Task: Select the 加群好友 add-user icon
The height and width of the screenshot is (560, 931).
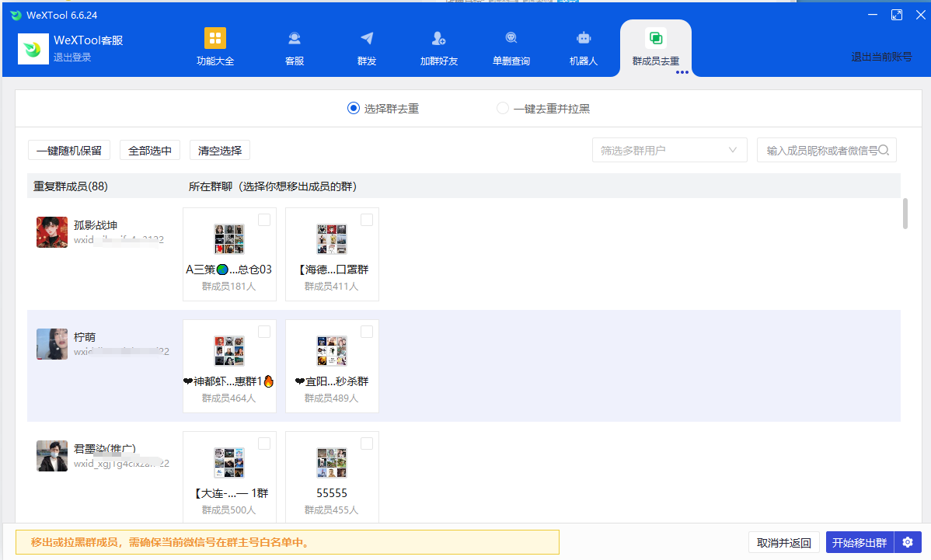Action: coord(438,39)
